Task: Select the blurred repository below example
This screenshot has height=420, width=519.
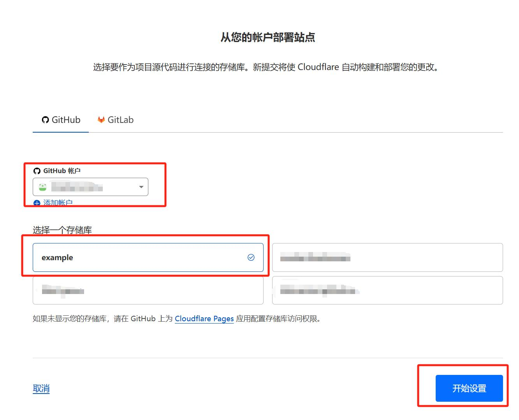Action: pos(148,290)
